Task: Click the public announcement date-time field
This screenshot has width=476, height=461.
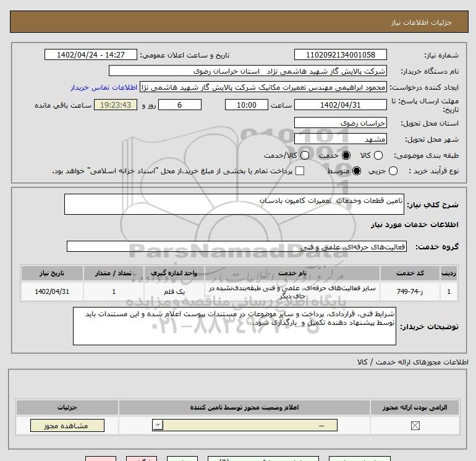Action: pyautogui.click(x=90, y=54)
